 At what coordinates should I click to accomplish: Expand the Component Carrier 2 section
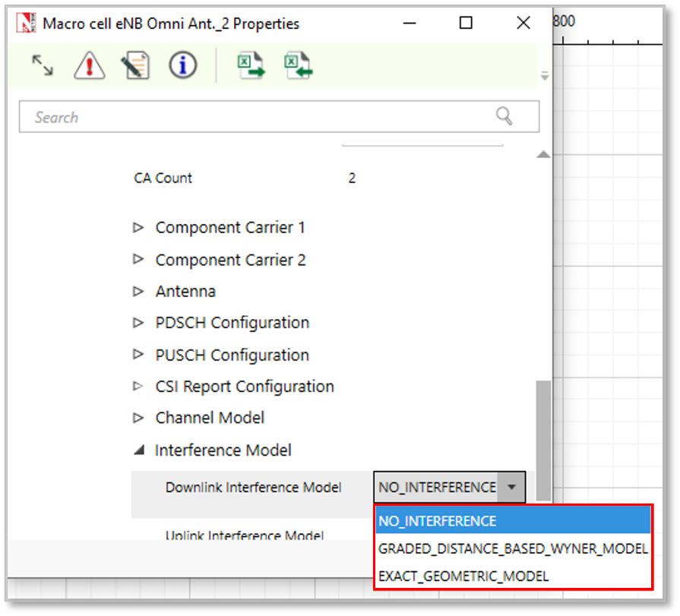[138, 259]
